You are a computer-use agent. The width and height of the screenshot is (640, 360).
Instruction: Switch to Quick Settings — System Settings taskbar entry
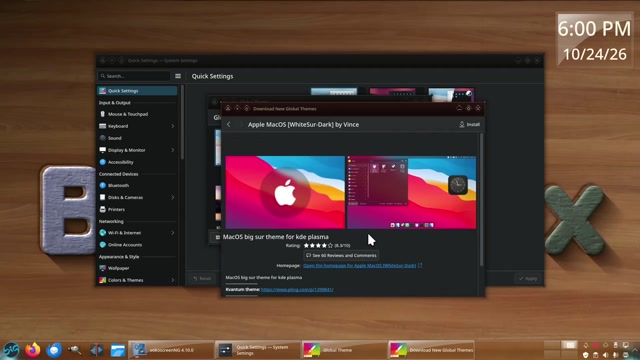point(258,350)
